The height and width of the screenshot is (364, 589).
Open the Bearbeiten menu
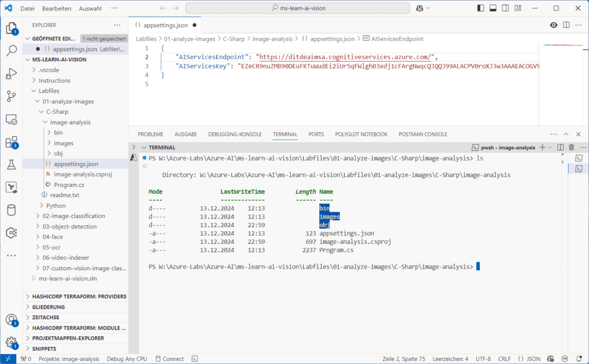tap(57, 8)
